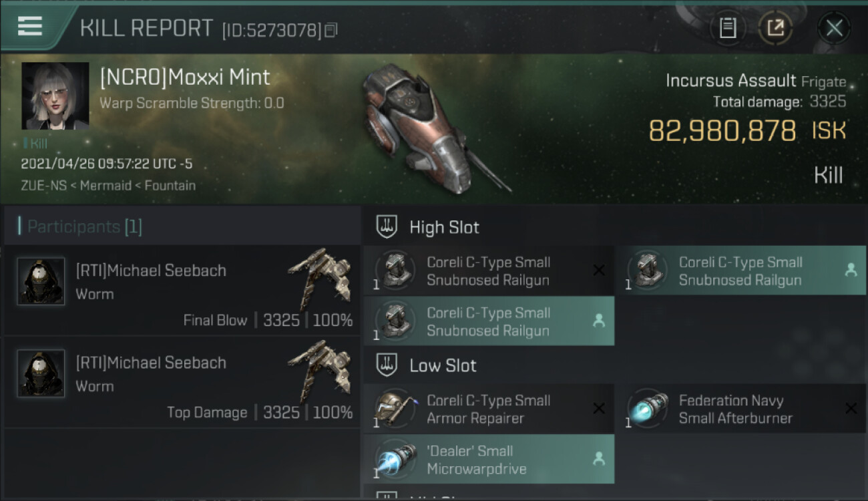Viewport: 868px width, 501px height.
Task: Click the High Slot section icon
Action: [388, 227]
